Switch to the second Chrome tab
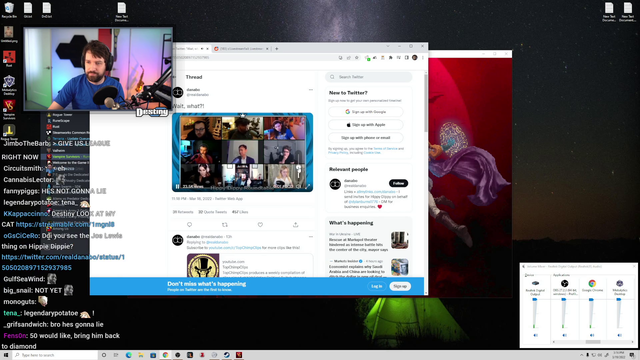The height and width of the screenshot is (360, 640). [242, 49]
